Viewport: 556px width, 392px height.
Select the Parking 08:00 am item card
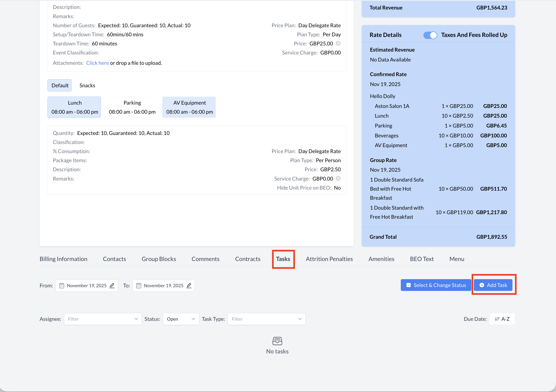[x=132, y=107]
